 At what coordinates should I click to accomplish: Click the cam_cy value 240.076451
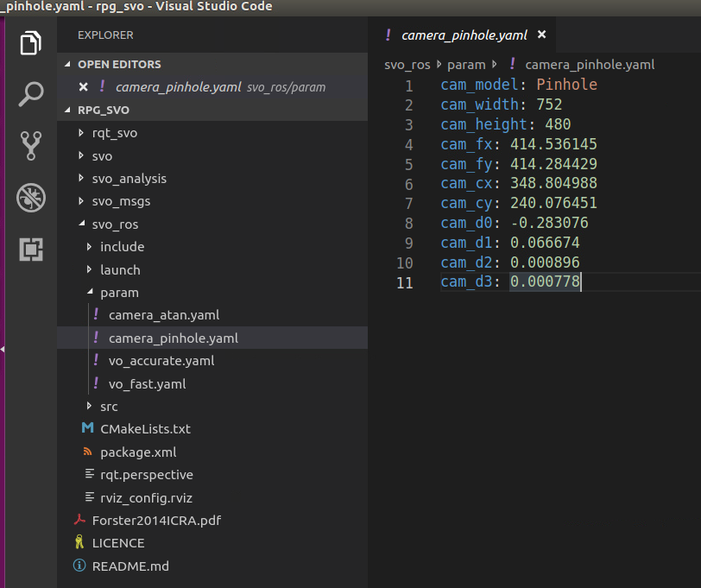553,203
